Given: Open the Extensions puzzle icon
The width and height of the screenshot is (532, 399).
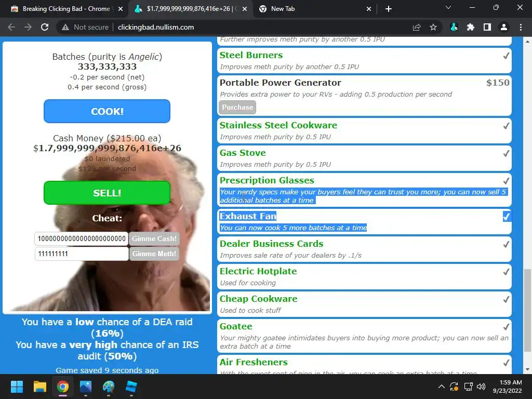Looking at the screenshot, I should [471, 27].
